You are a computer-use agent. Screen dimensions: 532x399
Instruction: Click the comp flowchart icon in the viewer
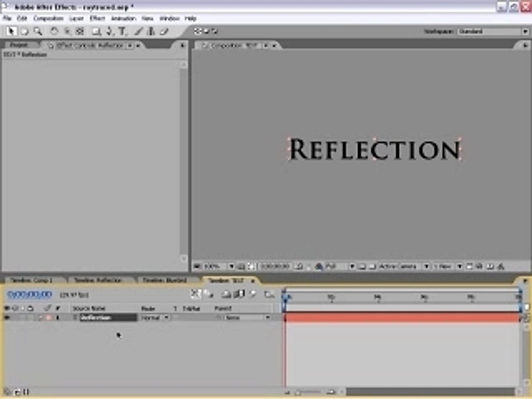pos(501,267)
